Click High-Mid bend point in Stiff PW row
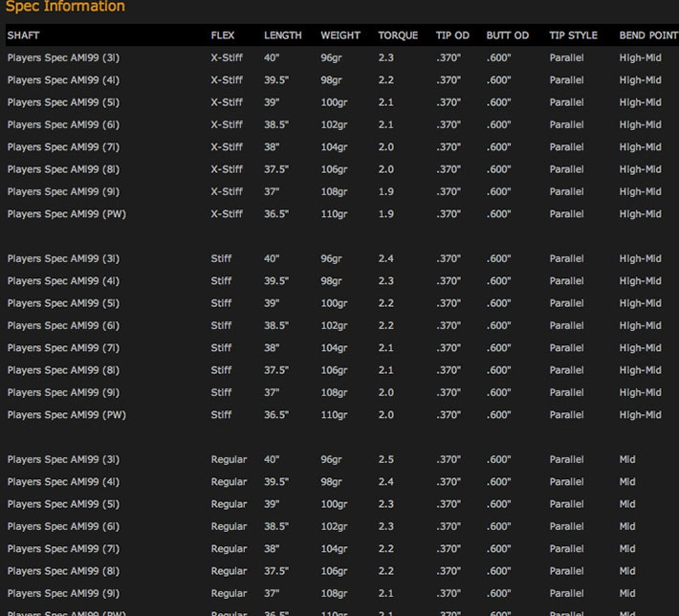 coord(640,415)
